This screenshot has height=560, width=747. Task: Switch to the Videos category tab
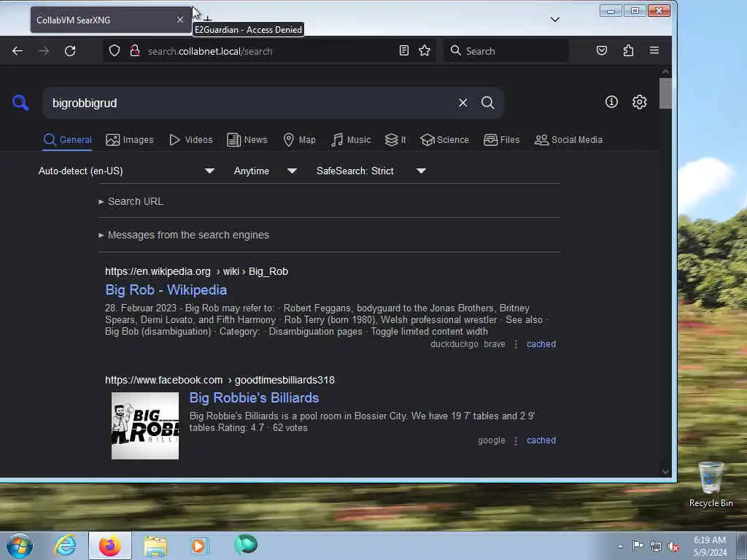pyautogui.click(x=191, y=140)
